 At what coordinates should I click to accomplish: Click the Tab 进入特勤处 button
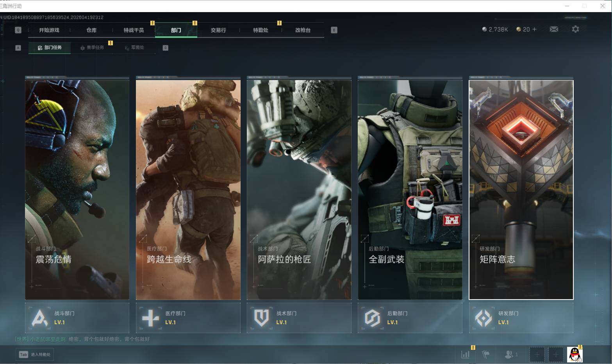[35, 355]
